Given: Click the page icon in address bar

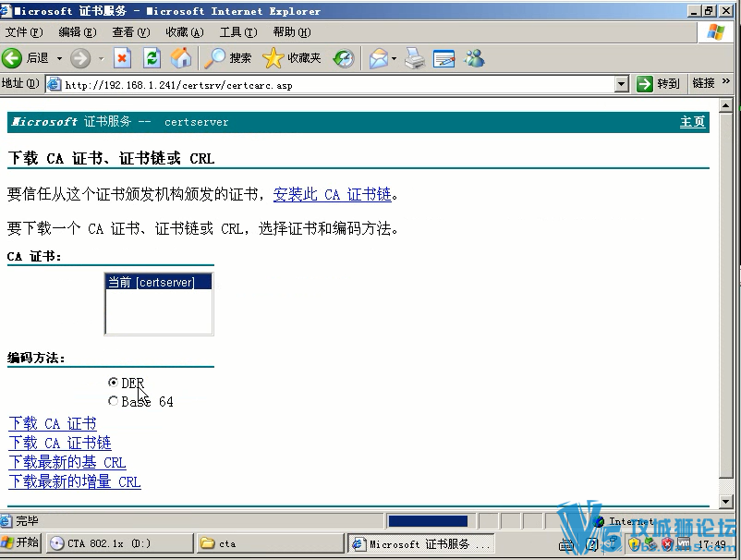Looking at the screenshot, I should [x=55, y=85].
